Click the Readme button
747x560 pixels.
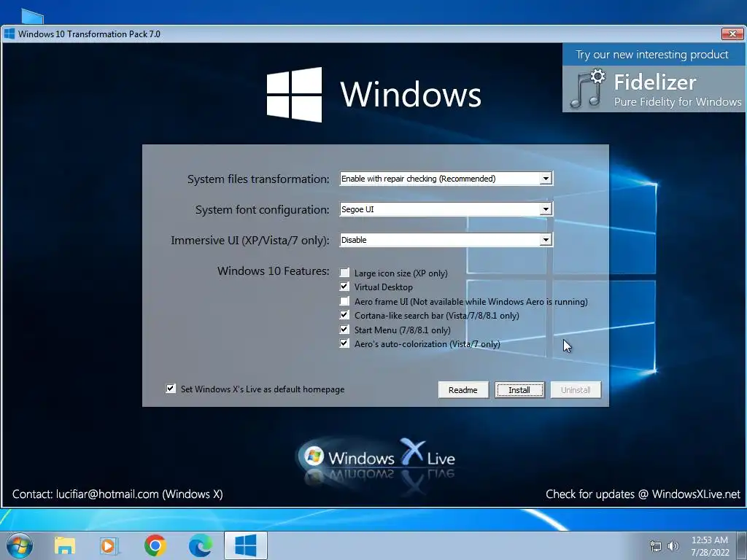(463, 390)
